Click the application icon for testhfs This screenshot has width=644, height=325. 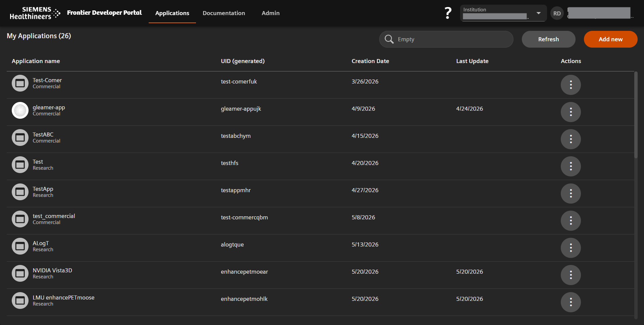coord(20,165)
